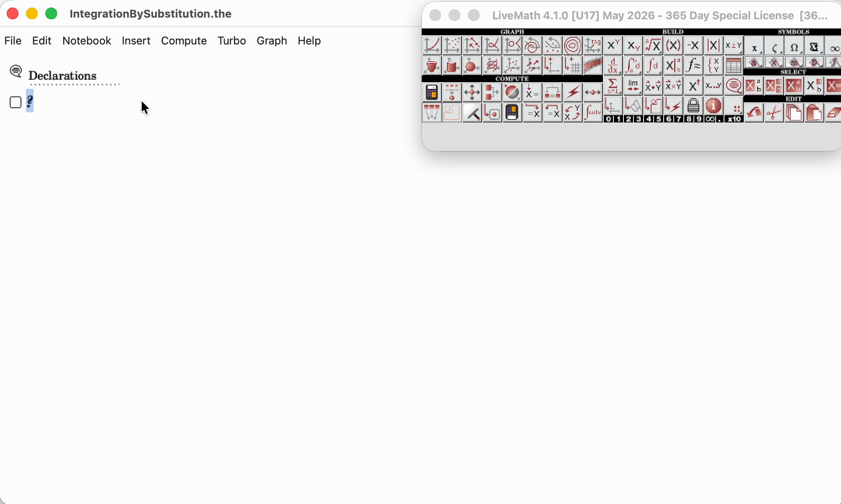The height and width of the screenshot is (504, 841).
Task: Click the infinity key in number strip
Action: coord(710,119)
